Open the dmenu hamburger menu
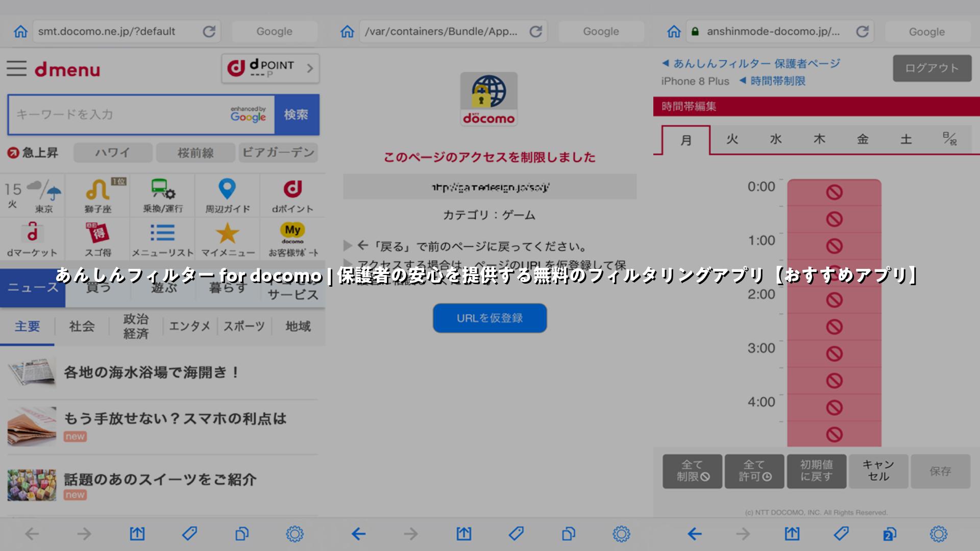 pos(16,68)
